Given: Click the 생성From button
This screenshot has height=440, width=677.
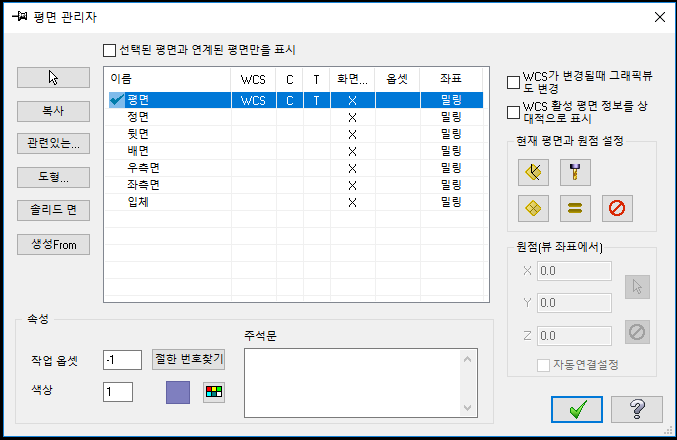Looking at the screenshot, I should click(54, 244).
